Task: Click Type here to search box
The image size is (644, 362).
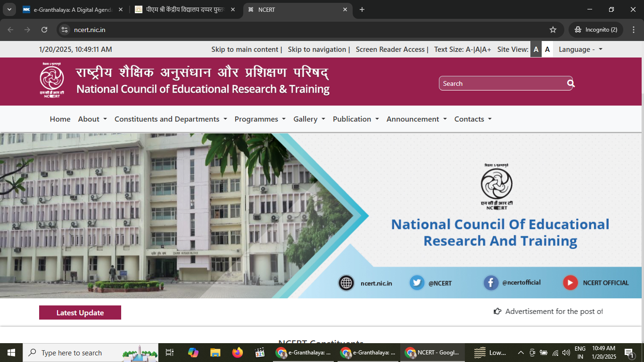Action: click(x=91, y=353)
